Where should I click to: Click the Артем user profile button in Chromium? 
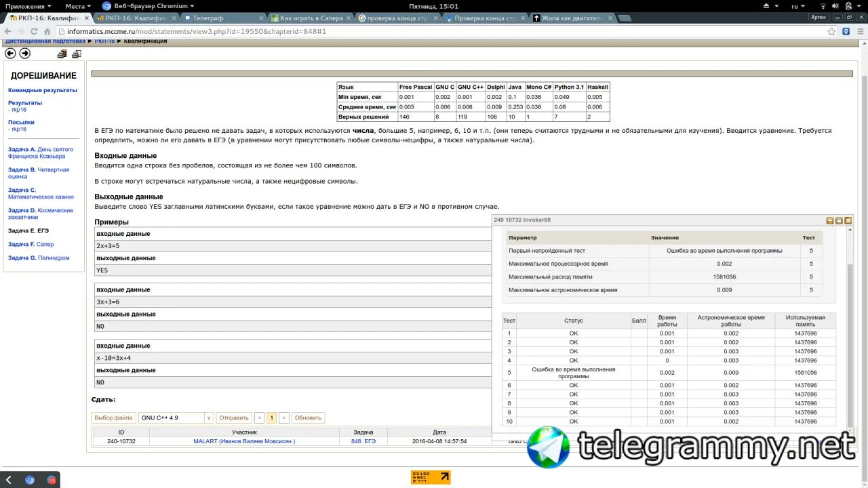point(818,17)
